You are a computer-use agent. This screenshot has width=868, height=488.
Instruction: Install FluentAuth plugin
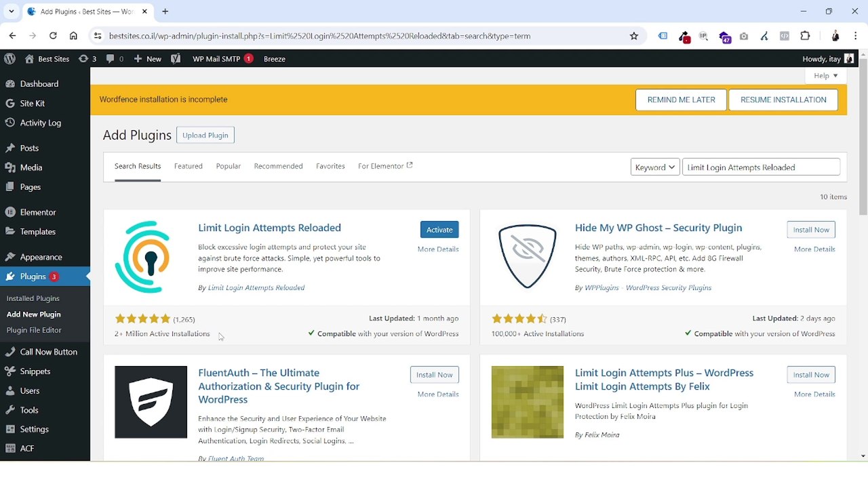tap(435, 375)
